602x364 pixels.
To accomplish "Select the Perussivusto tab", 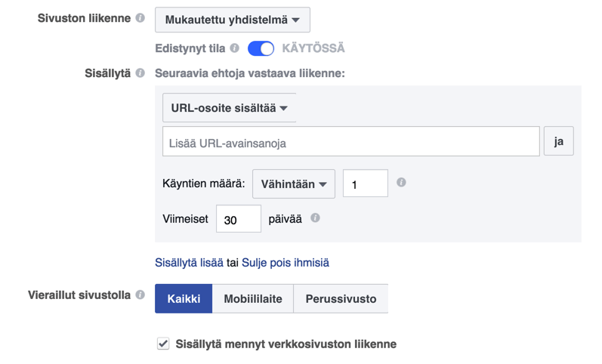I will click(x=341, y=299).
